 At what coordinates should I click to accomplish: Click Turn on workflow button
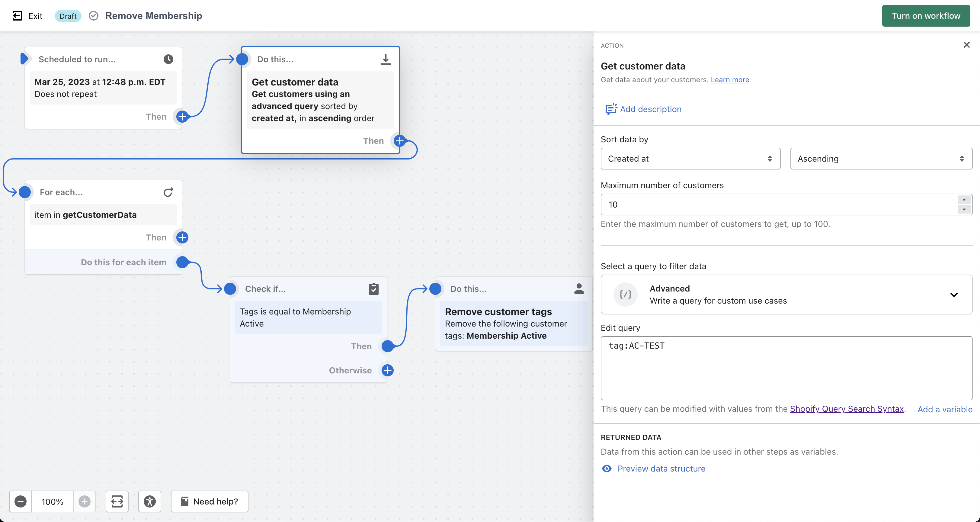pos(926,16)
